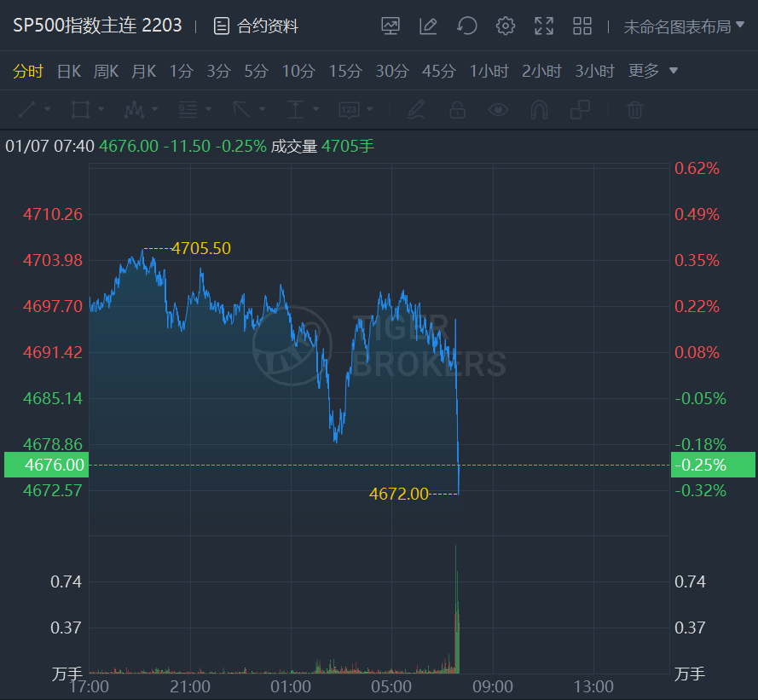Open chart settings gear icon
Screen dimensions: 758x700
[506, 26]
